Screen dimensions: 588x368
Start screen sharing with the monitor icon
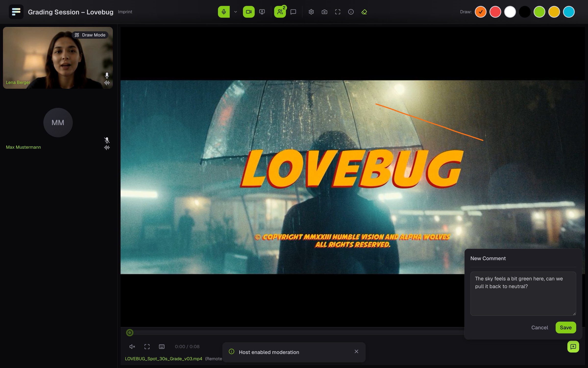point(262,12)
